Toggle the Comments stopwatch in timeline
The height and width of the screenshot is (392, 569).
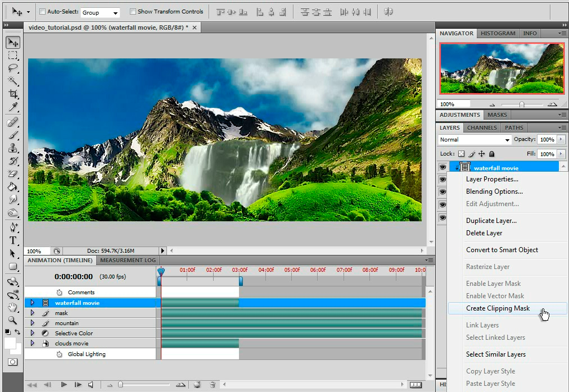(60, 292)
